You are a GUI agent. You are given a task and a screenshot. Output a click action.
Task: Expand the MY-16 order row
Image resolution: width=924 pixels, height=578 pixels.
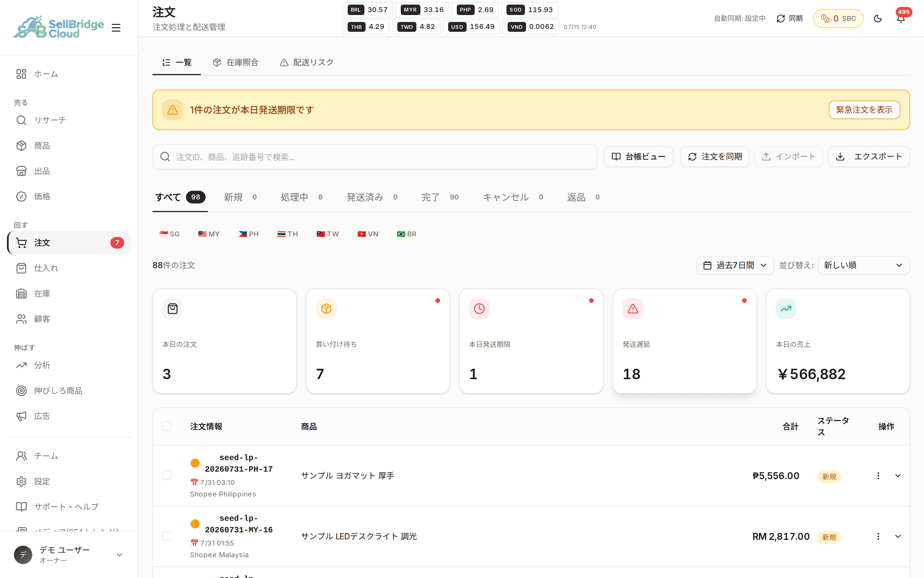point(898,536)
